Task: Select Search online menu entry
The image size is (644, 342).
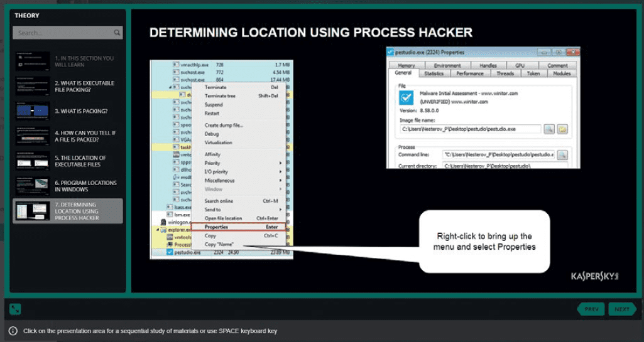Action: [239, 201]
